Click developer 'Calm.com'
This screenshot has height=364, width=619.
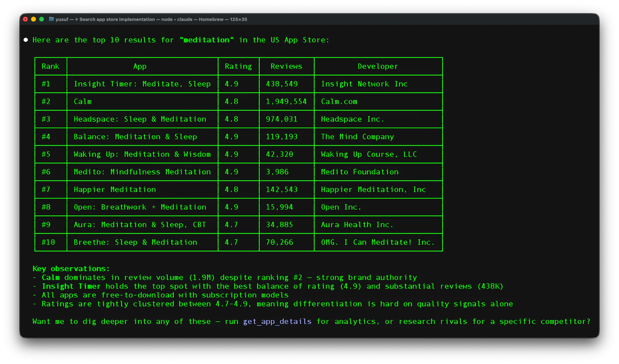[339, 102]
